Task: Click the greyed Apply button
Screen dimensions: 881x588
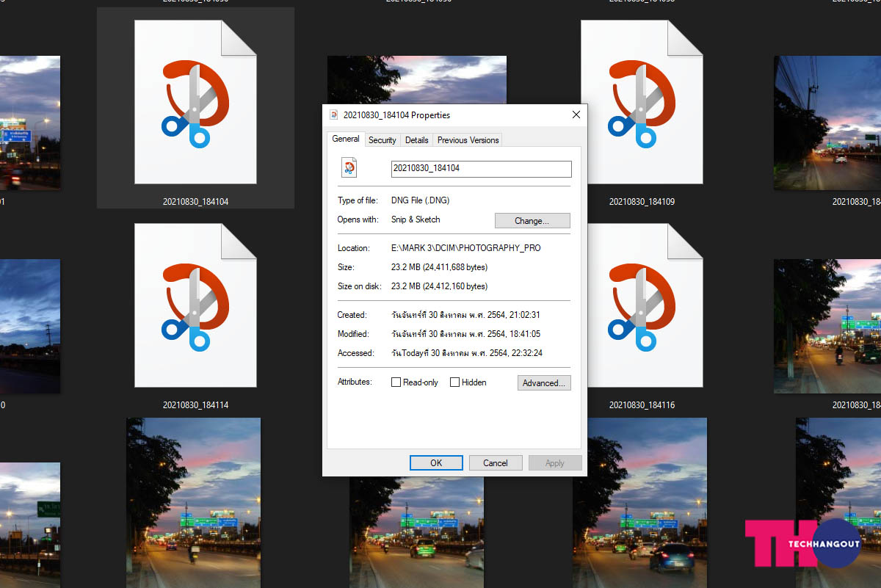Action: 555,462
